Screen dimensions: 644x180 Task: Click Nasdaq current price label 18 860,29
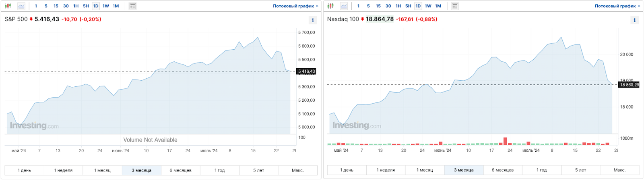click(629, 85)
